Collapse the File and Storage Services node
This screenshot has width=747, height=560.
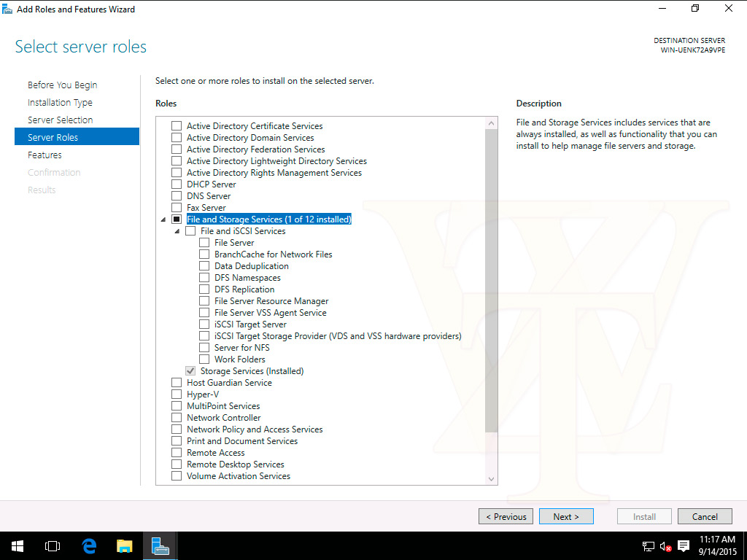[163, 219]
